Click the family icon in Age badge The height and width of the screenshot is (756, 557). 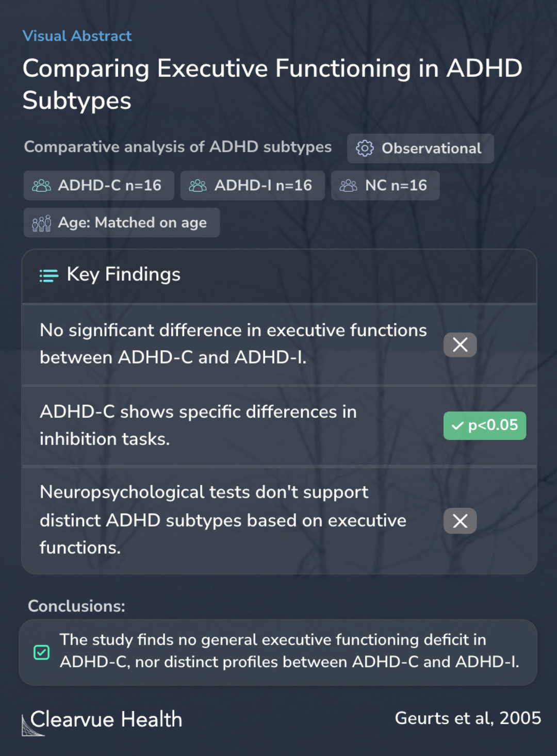[42, 223]
